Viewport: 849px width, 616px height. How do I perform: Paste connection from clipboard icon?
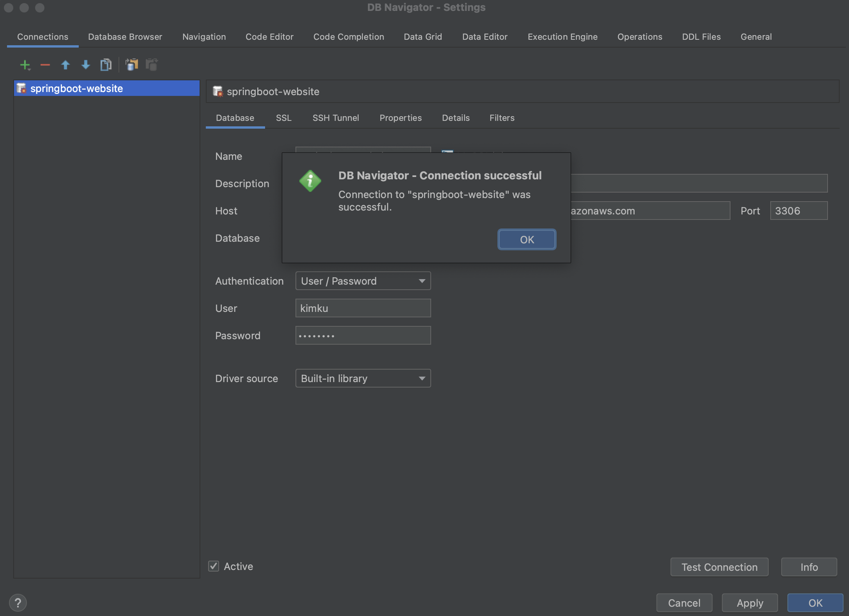152,65
